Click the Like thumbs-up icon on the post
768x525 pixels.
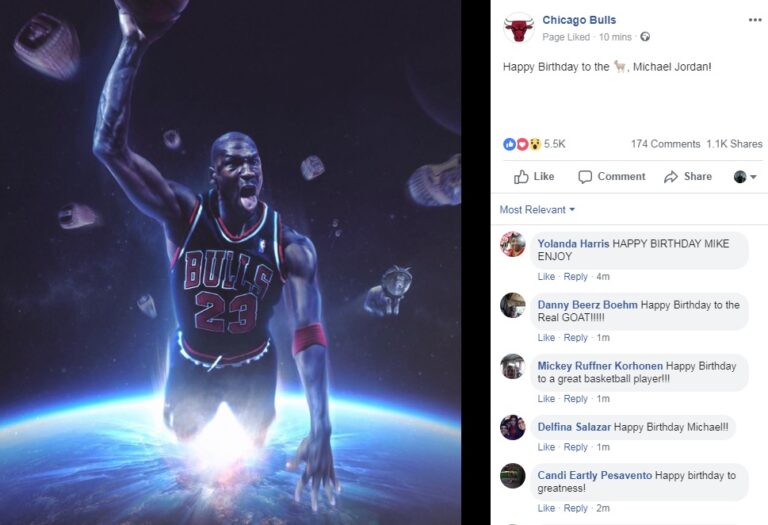click(x=521, y=177)
